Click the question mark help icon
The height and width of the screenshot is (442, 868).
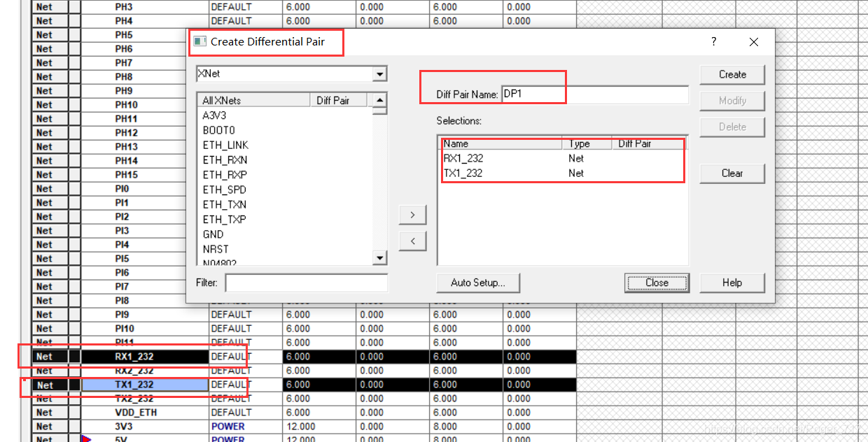[713, 42]
